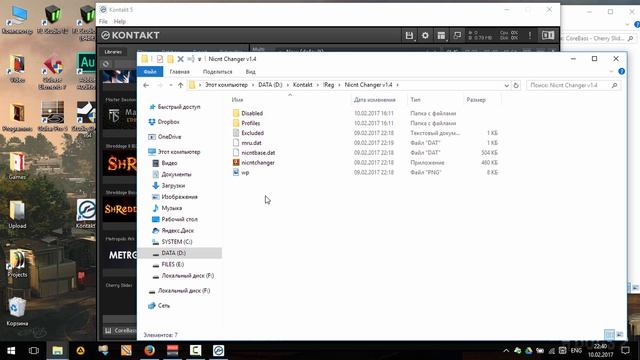Screen dimensions: 640x360
Task: Sort by Тип column header
Action: (x=415, y=100)
